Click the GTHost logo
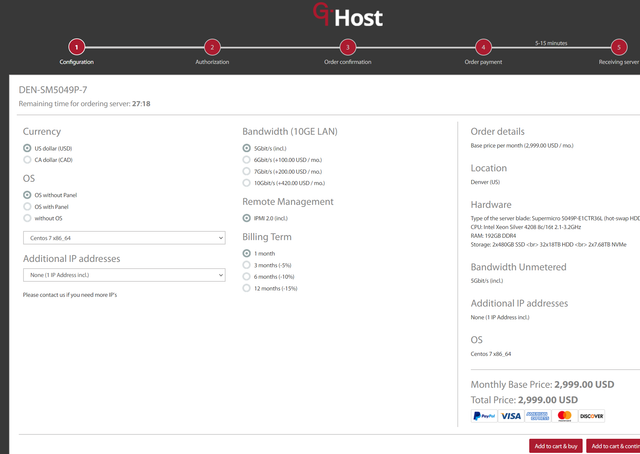The height and width of the screenshot is (454, 640). coord(348,15)
